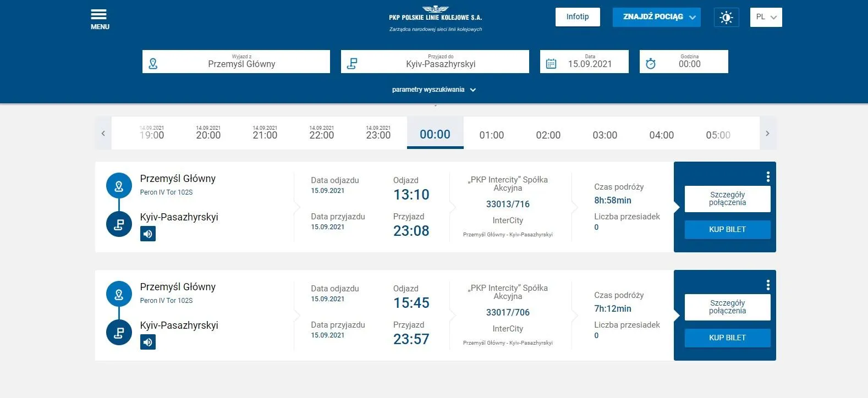The image size is (868, 398).
Task: Play audio announcement for the 15:45 train
Action: click(x=148, y=342)
